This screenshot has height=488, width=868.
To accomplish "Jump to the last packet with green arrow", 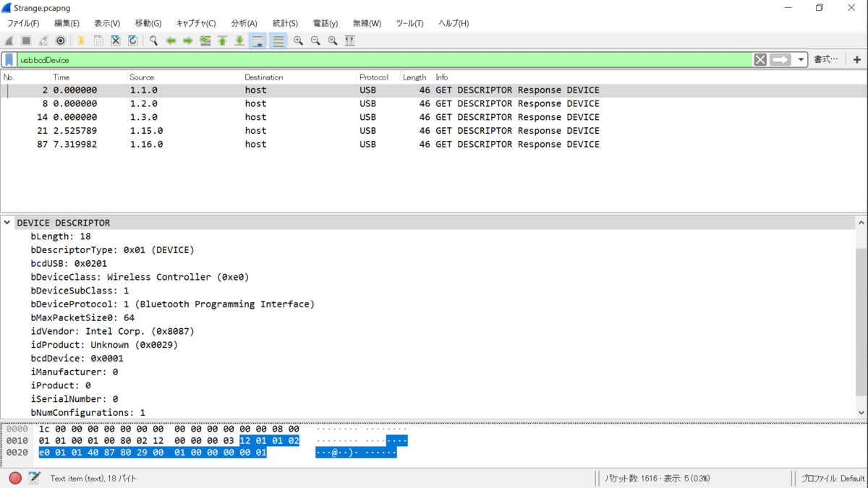I will pyautogui.click(x=239, y=40).
